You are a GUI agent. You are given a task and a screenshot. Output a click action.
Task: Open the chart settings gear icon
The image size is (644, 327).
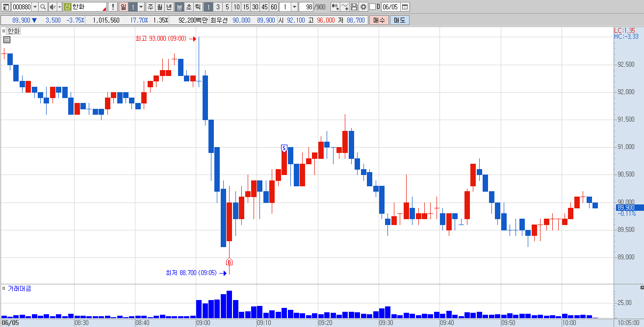pos(363,7)
